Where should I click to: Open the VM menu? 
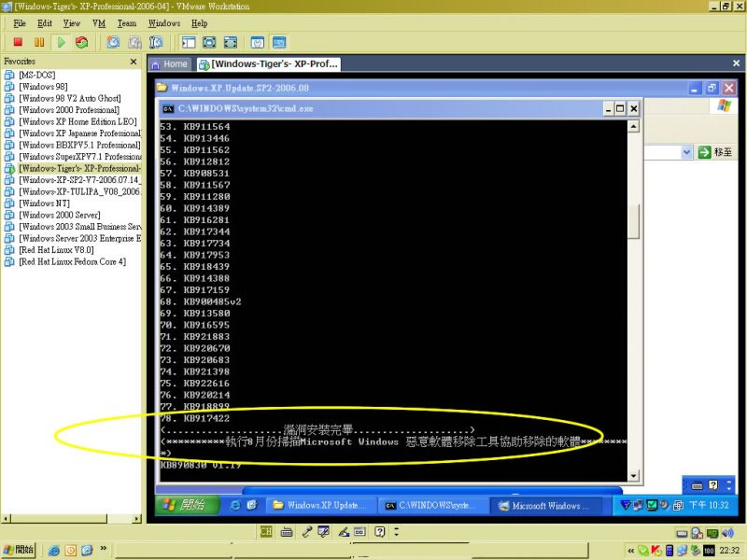(99, 23)
